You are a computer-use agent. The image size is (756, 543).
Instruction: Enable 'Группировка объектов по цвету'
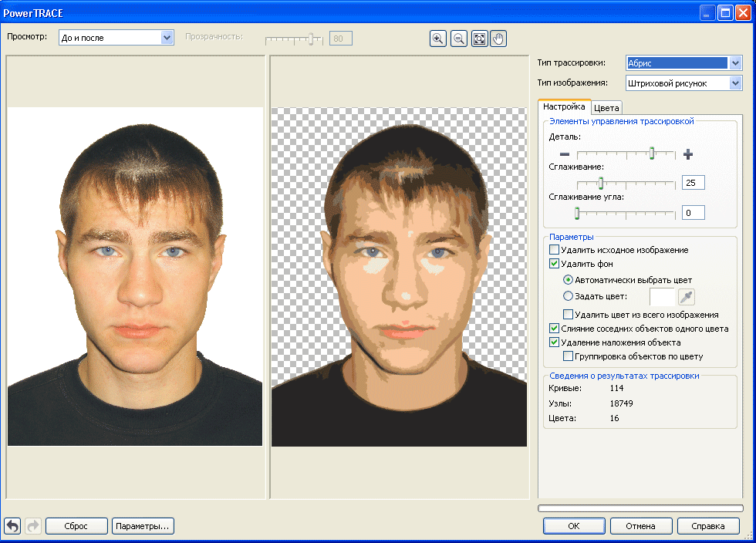click(x=568, y=356)
